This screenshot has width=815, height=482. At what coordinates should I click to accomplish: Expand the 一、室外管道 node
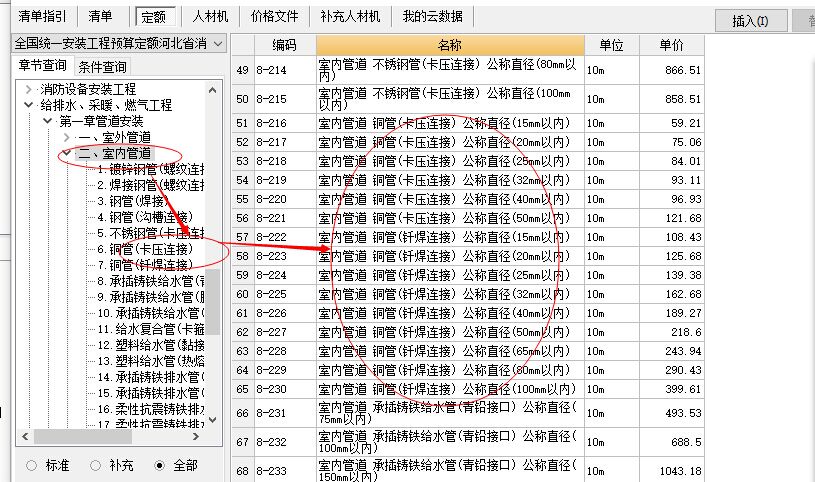pyautogui.click(x=66, y=137)
